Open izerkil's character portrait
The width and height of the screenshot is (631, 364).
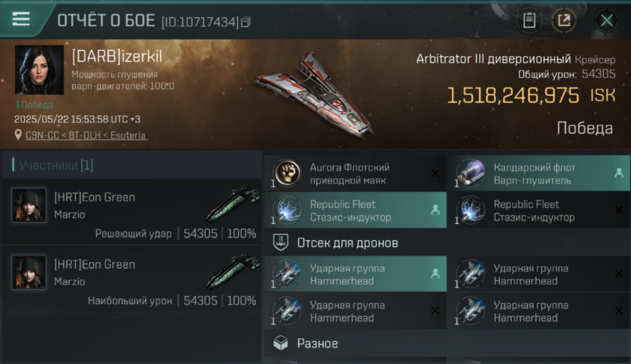coord(39,70)
